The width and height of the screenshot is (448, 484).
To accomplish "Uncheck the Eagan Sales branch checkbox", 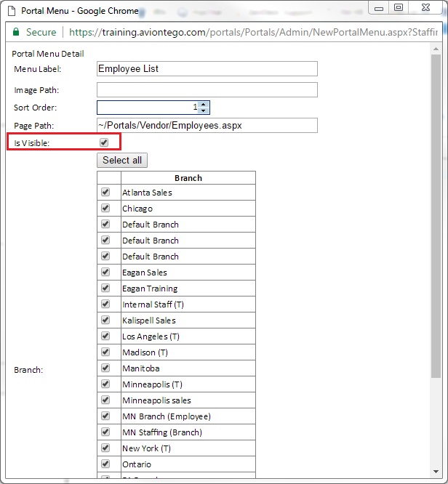I will [105, 272].
